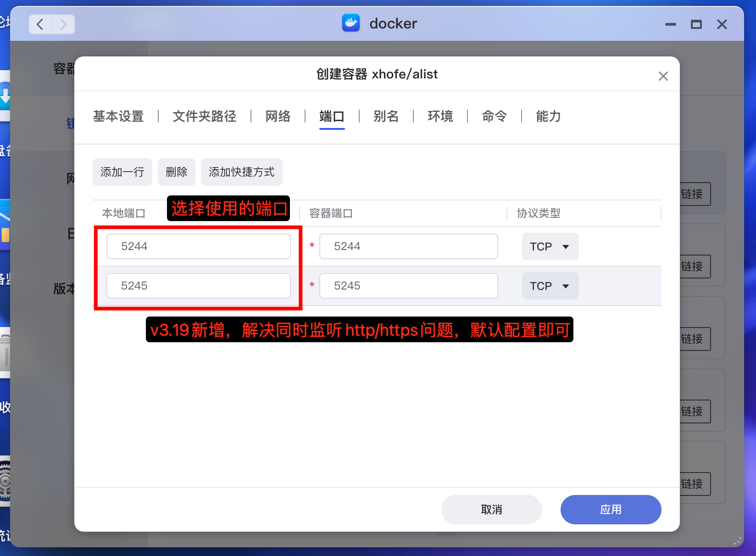Open the 别名 tab
The height and width of the screenshot is (556, 756).
[386, 117]
